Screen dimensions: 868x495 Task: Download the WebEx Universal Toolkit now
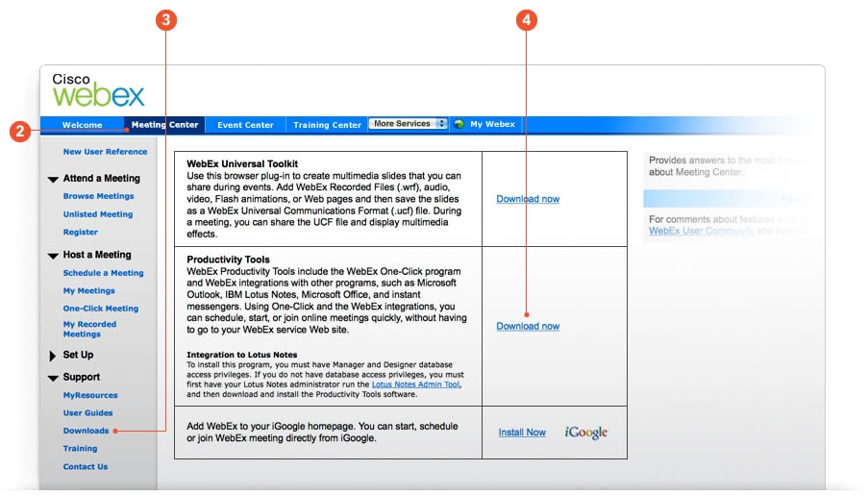click(x=528, y=199)
